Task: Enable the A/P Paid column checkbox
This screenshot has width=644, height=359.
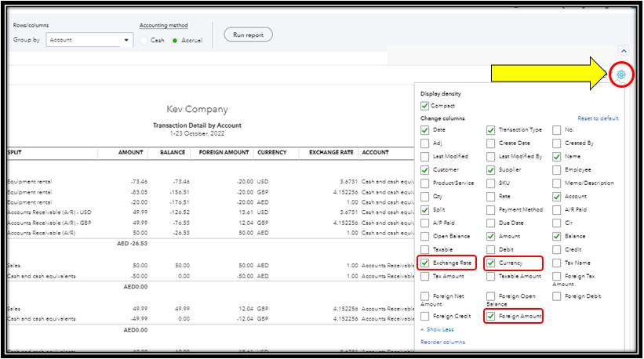Action: click(x=424, y=223)
